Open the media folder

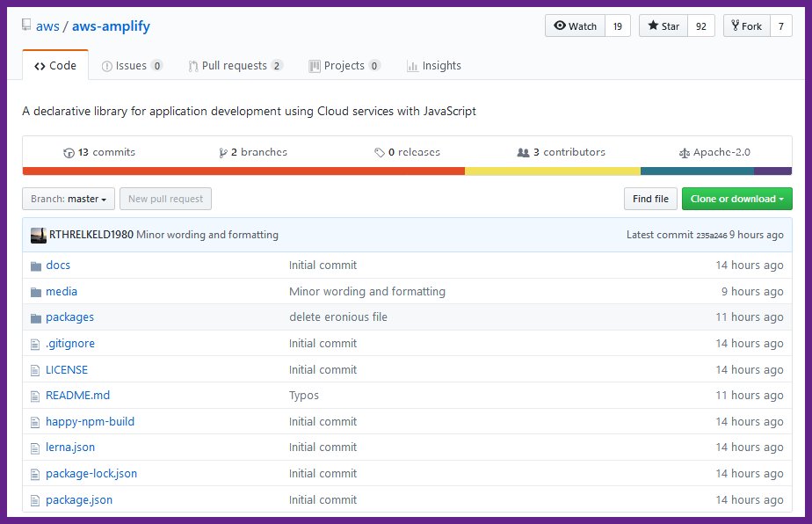click(x=62, y=292)
